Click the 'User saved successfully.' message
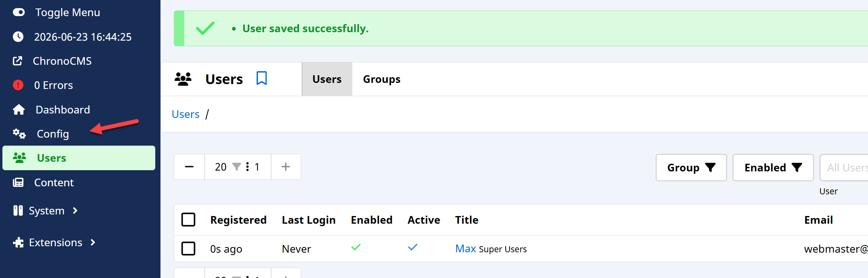This screenshot has height=278, width=868. (x=306, y=29)
